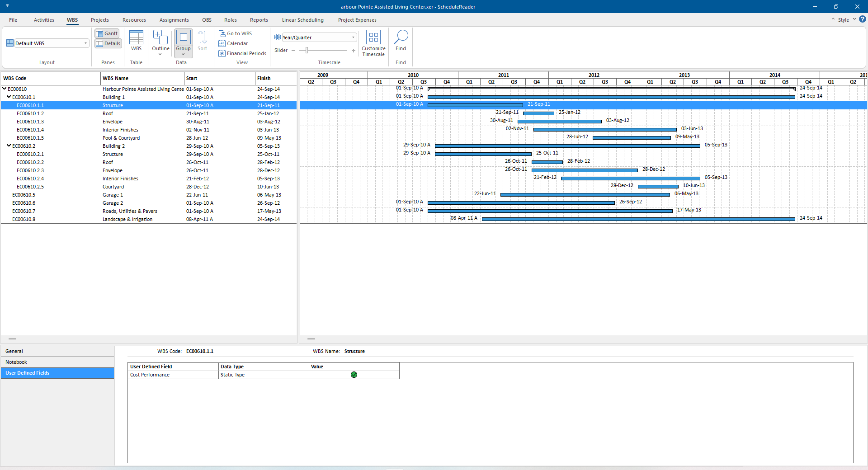Click the timescale slider handle
The height and width of the screenshot is (470, 868).
point(307,50)
